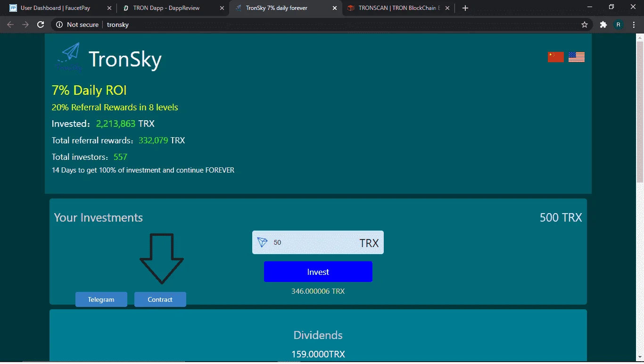The height and width of the screenshot is (364, 644).
Task: Close the FaucetPay User Dashboard tab
Action: click(109, 8)
